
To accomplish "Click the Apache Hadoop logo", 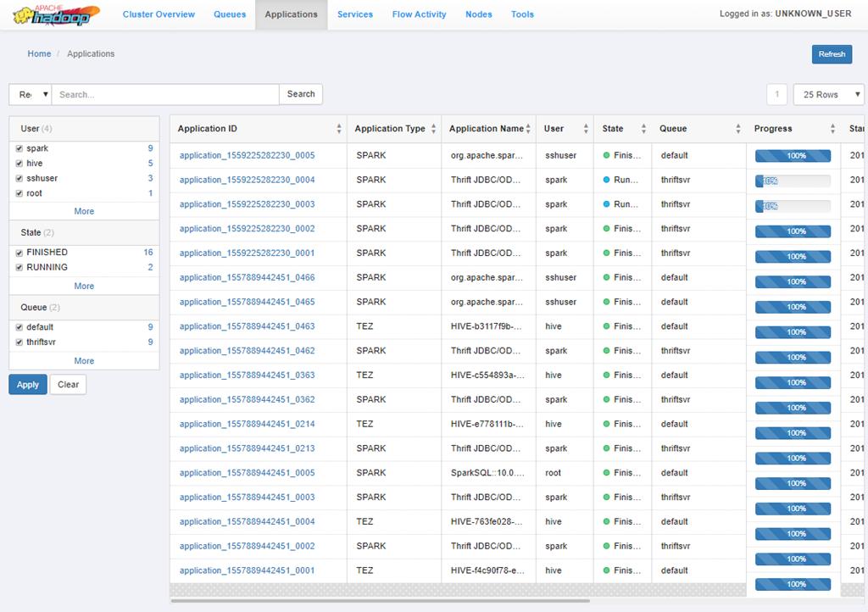I will click(56, 15).
